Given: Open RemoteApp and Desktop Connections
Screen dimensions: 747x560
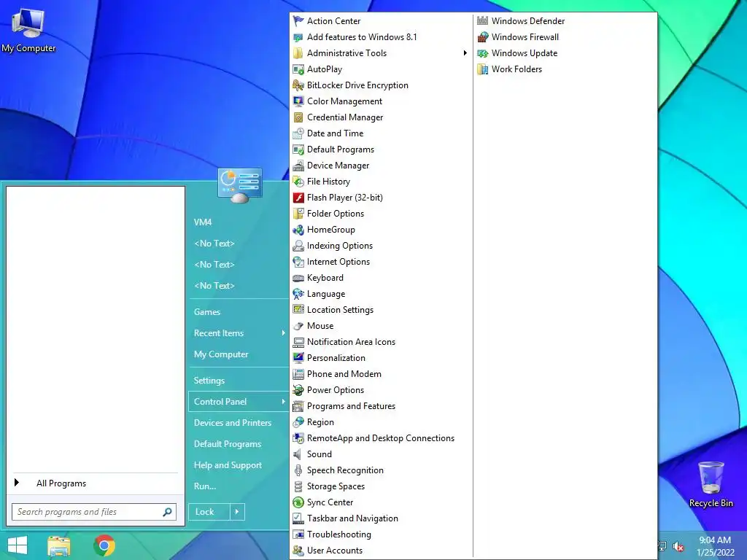Looking at the screenshot, I should coord(381,438).
